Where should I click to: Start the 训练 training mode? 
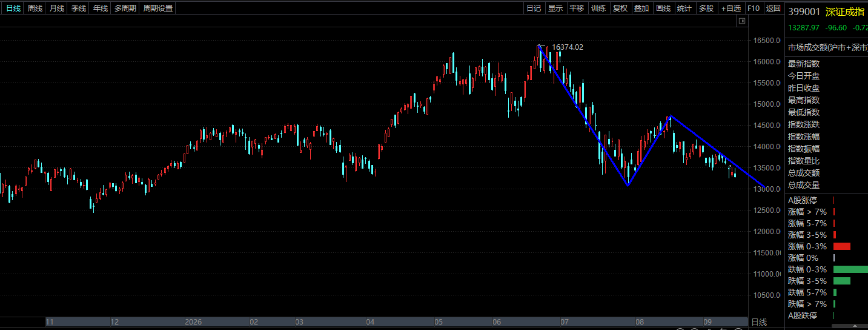pos(598,8)
